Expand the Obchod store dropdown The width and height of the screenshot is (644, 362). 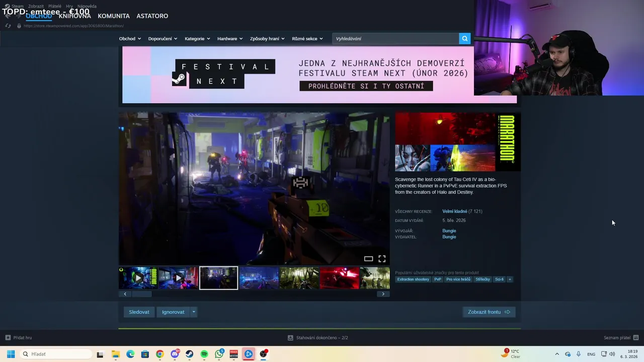coord(130,39)
